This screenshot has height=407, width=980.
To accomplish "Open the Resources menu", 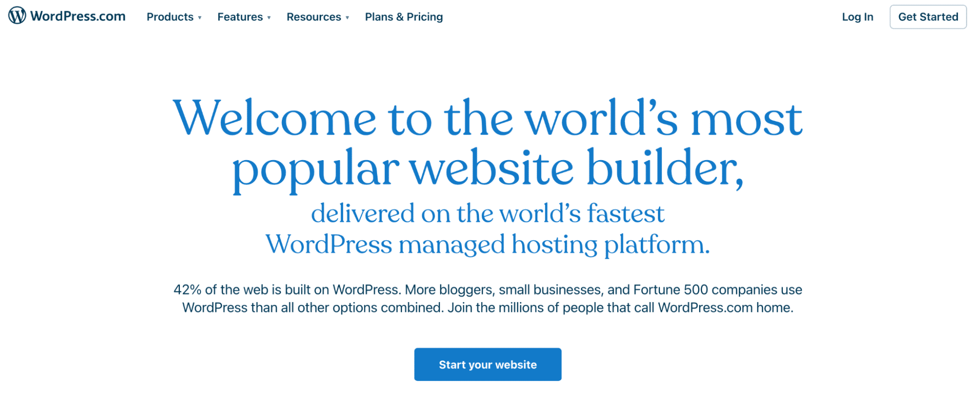I will 314,17.
